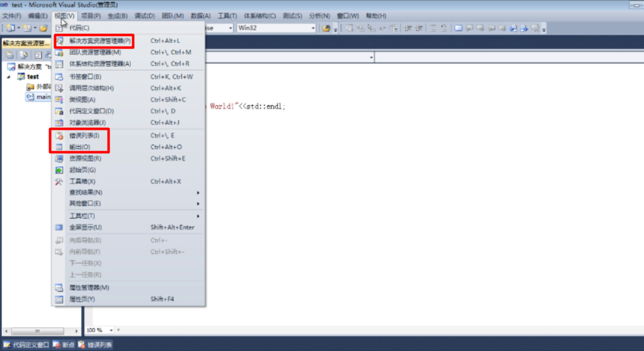Viewport: 644px width, 351px height.
Task: Open the 文件(F) menu
Action: (11, 16)
